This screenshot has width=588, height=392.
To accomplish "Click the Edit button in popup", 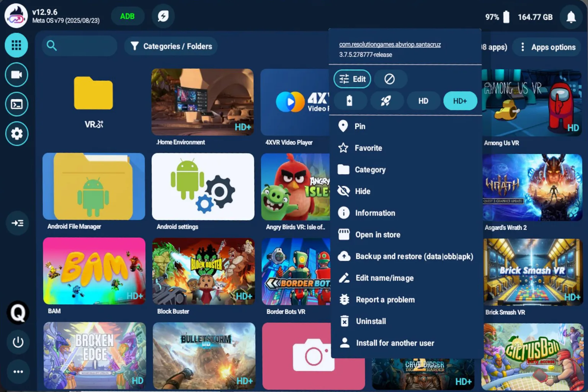I will point(352,79).
